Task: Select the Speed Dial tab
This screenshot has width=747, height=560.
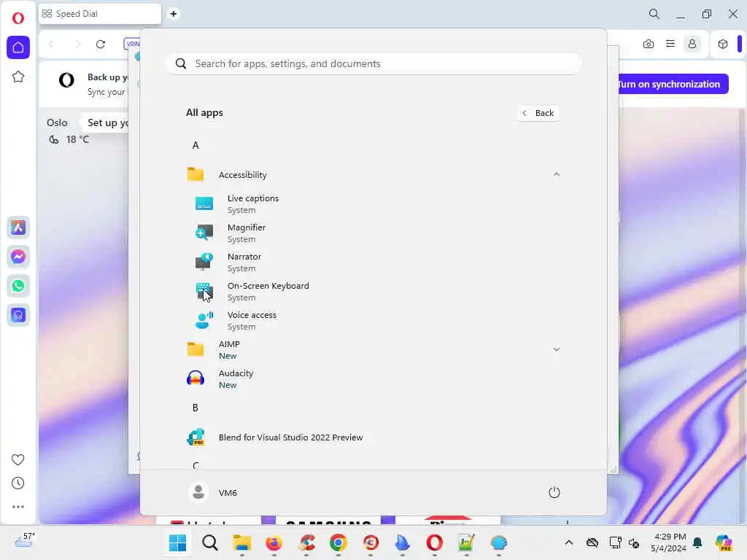Action: point(100,14)
